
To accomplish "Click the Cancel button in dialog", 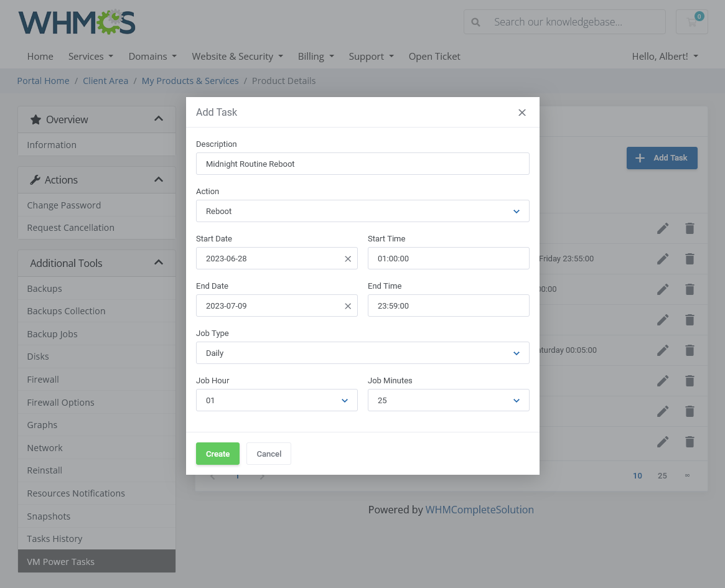I will tap(269, 454).
